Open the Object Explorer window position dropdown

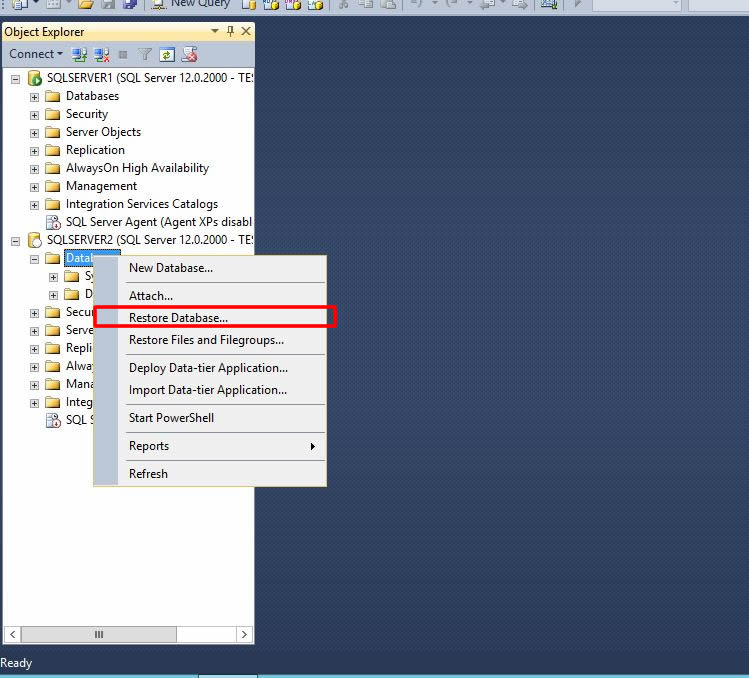(x=214, y=32)
